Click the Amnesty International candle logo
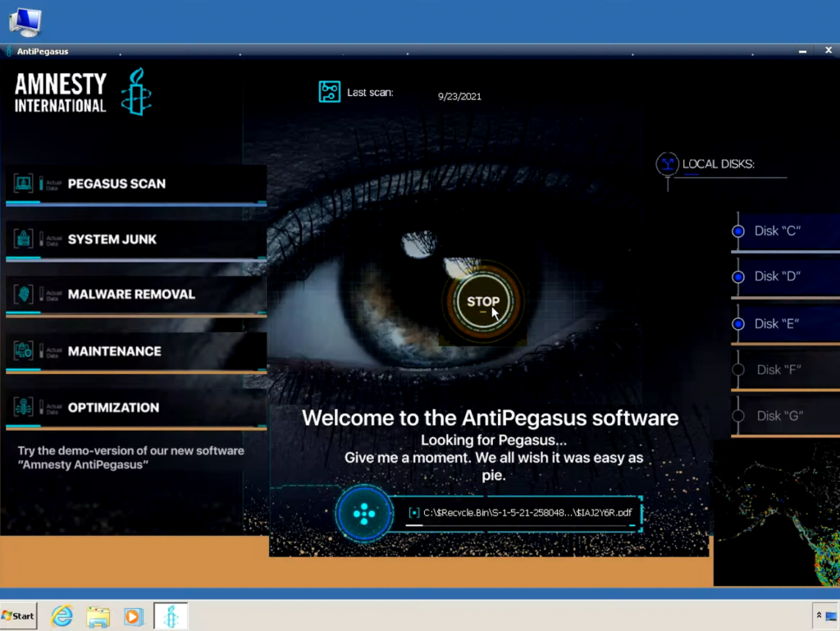 (135, 92)
